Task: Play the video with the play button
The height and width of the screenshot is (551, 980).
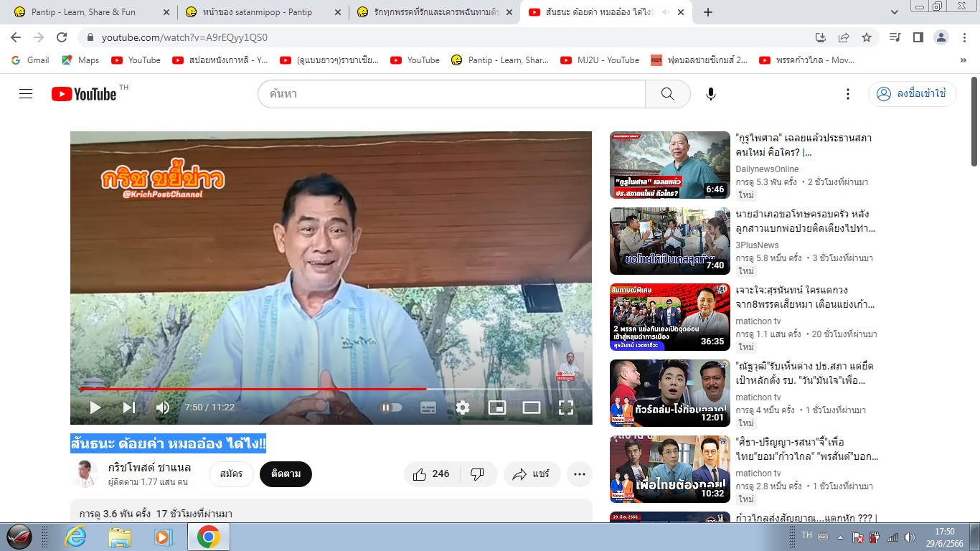Action: (95, 408)
